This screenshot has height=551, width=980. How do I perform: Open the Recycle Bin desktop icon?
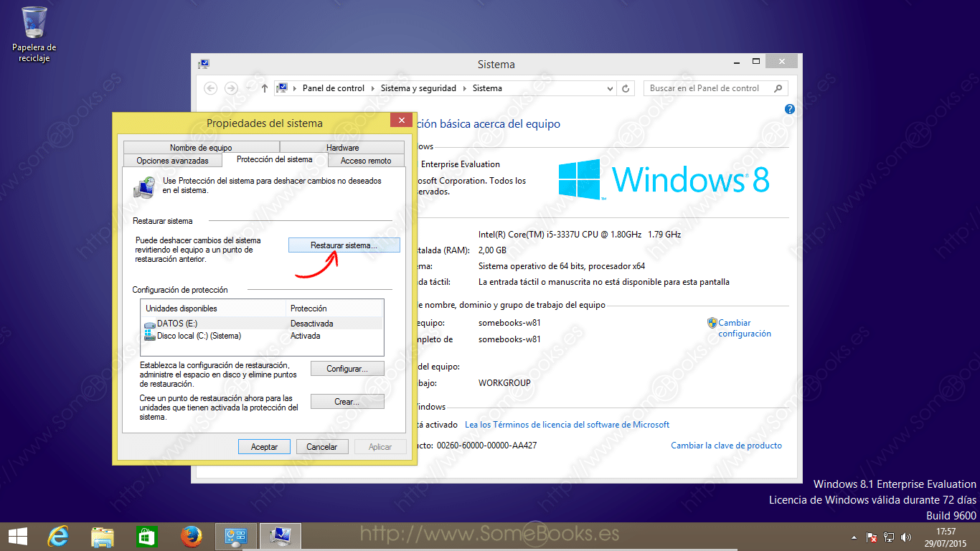(x=34, y=34)
